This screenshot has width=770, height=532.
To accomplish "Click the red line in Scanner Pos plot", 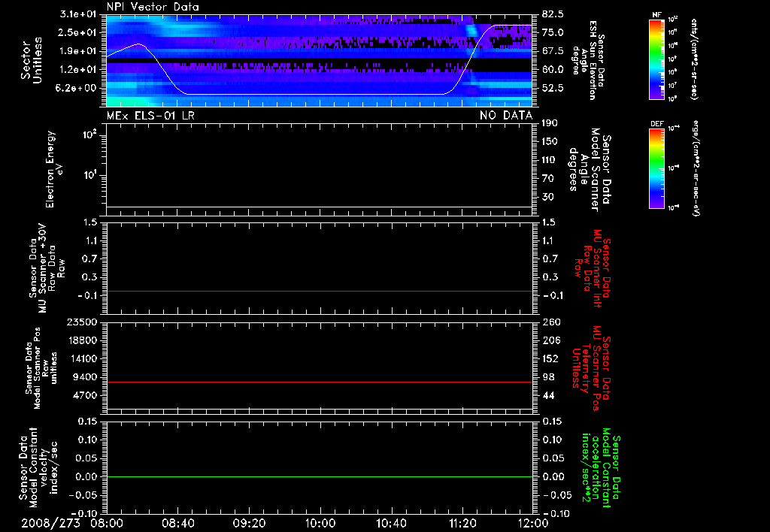I will [319, 382].
